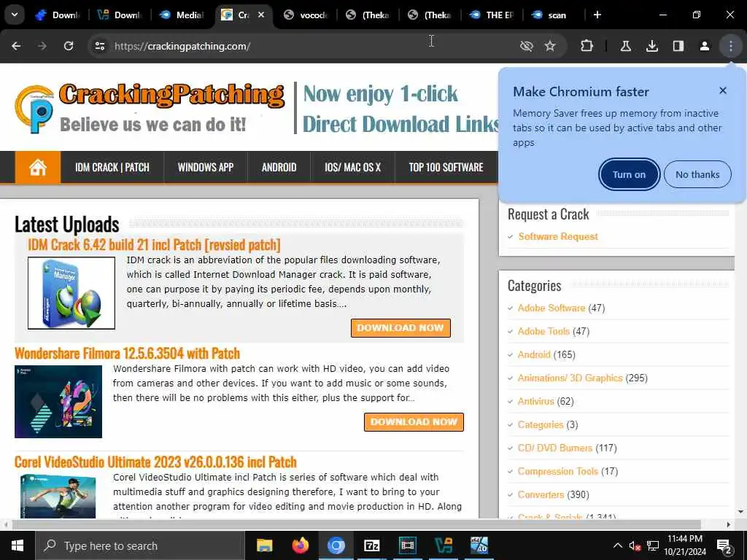Turn on Memory Saver

click(x=629, y=174)
